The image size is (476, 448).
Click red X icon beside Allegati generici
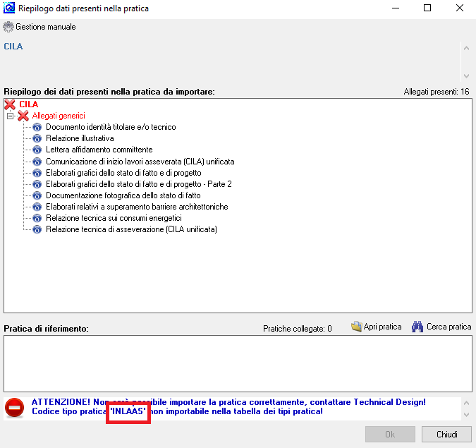coord(23,116)
